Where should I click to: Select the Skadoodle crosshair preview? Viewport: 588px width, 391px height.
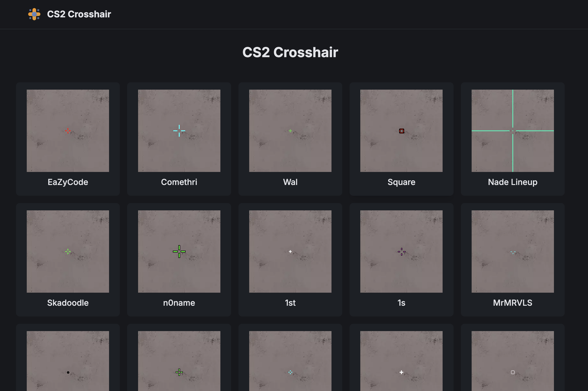pos(67,251)
